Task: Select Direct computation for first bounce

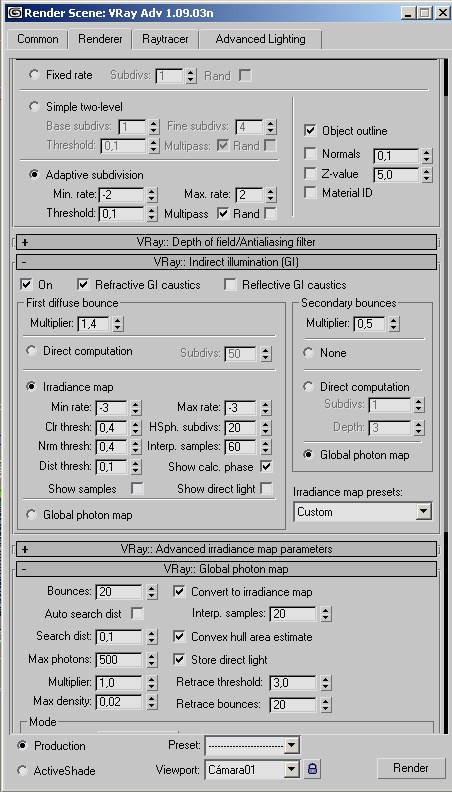Action: click(31, 351)
